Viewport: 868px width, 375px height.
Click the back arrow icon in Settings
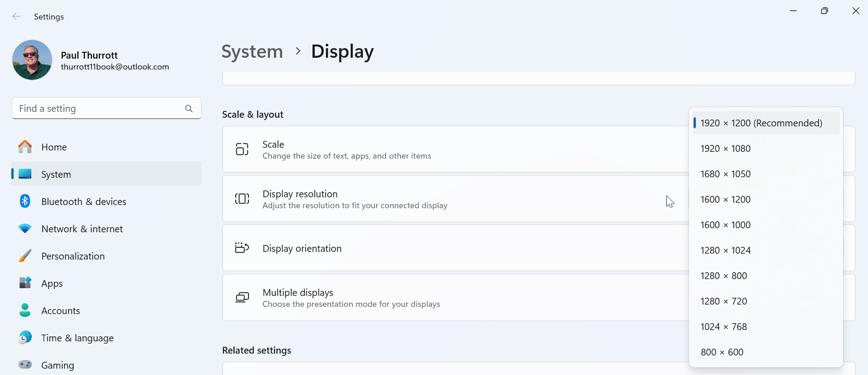pos(16,17)
